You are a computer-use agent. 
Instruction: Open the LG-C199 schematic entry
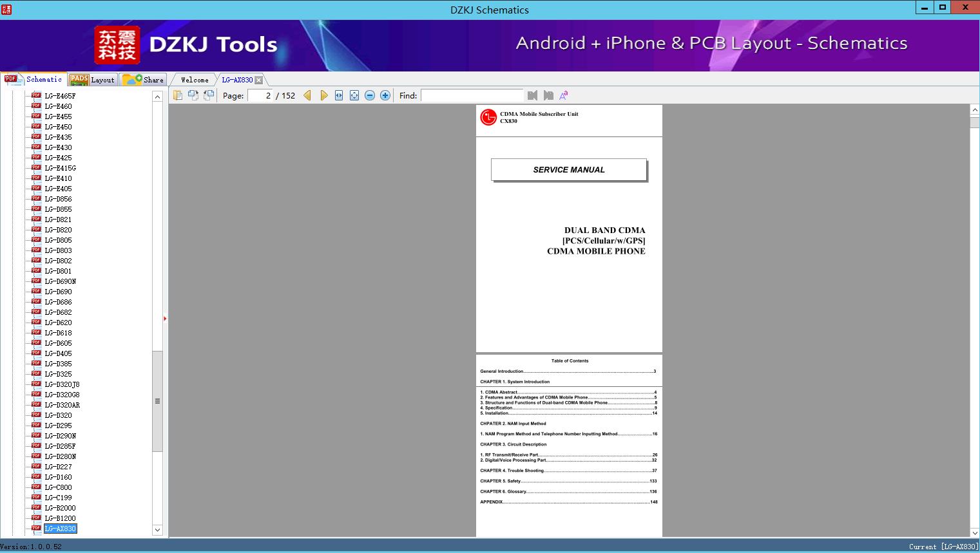coord(58,498)
